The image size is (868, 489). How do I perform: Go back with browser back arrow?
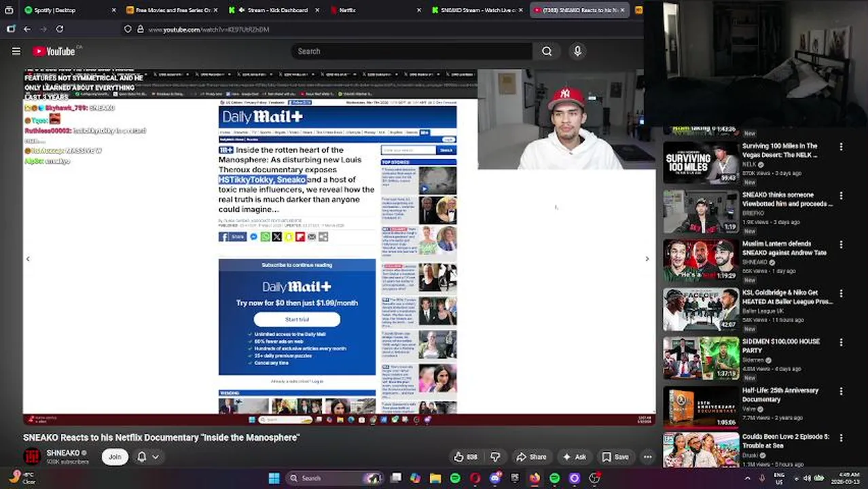27,29
